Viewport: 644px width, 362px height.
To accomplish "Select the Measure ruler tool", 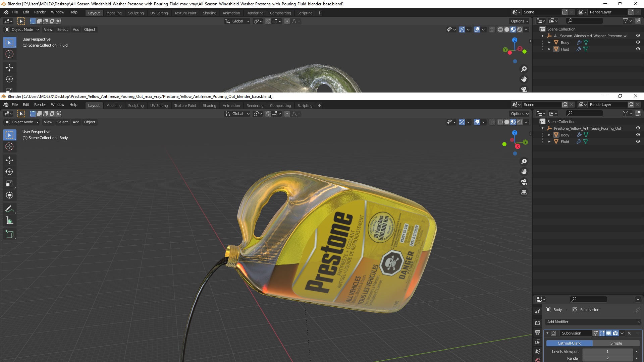I will [x=9, y=221].
